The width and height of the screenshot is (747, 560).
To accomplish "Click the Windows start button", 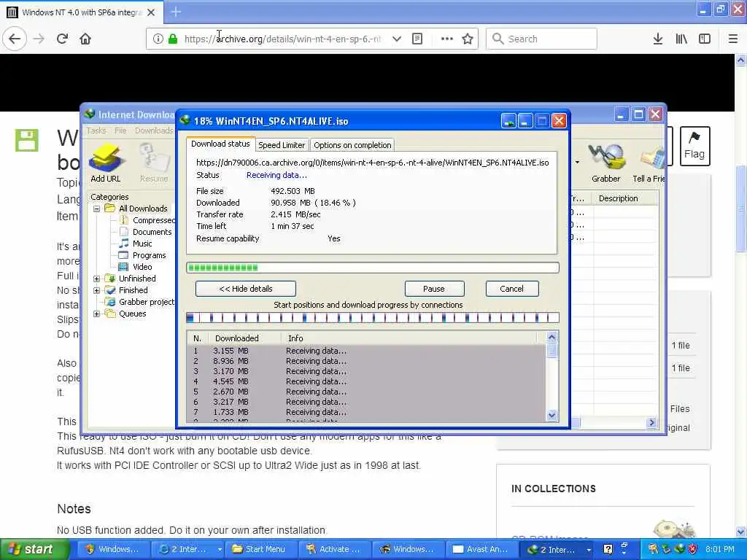I will pos(35,550).
